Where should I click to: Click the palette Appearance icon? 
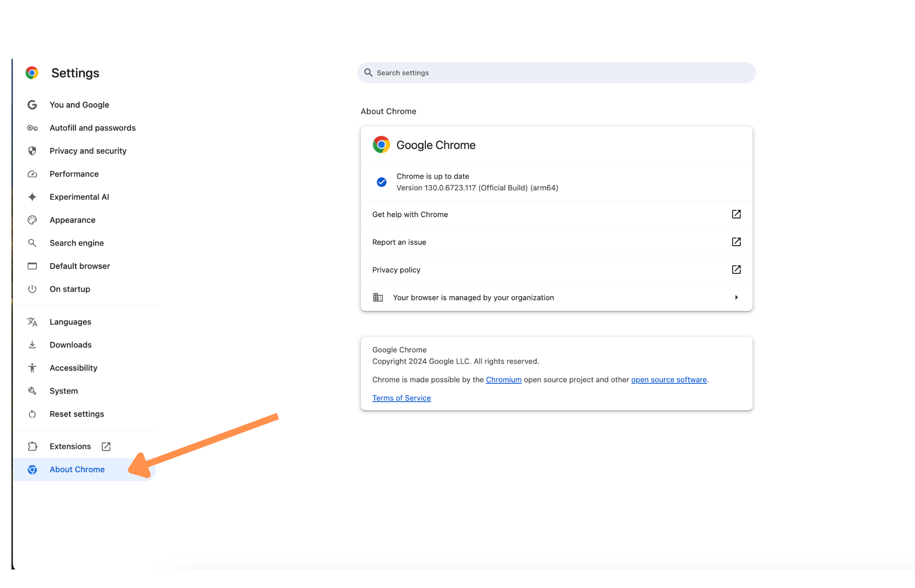tap(32, 220)
